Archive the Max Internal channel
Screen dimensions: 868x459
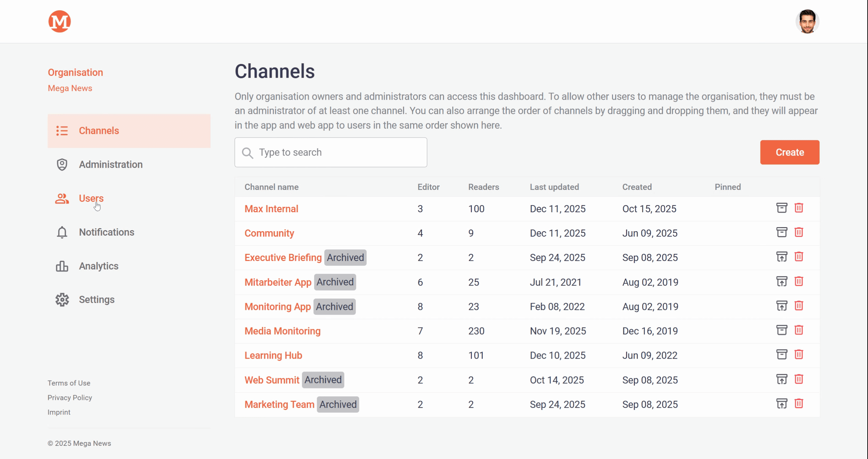coord(782,208)
